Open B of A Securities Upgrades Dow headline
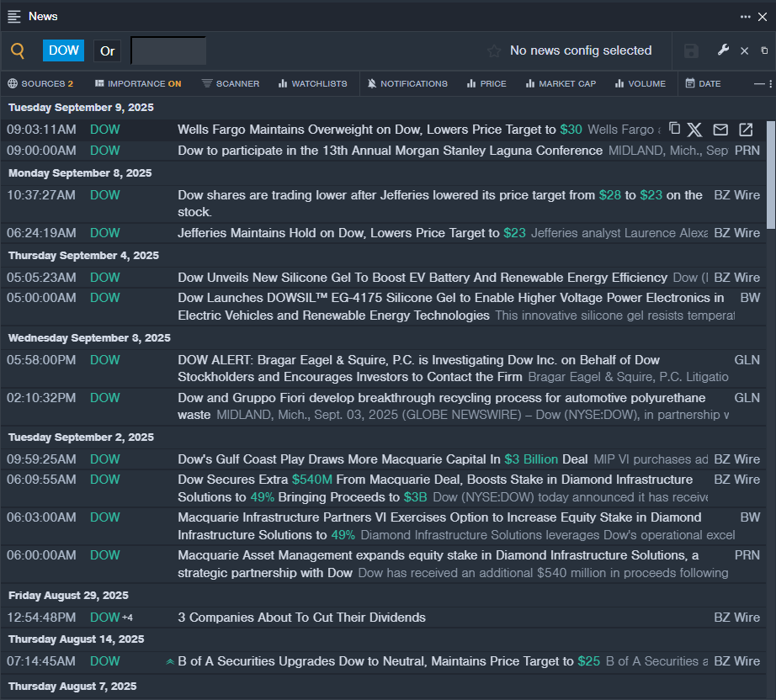 (x=389, y=661)
